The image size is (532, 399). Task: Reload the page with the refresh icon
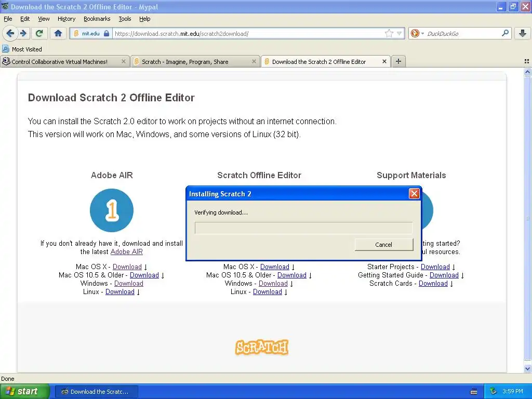click(x=39, y=33)
